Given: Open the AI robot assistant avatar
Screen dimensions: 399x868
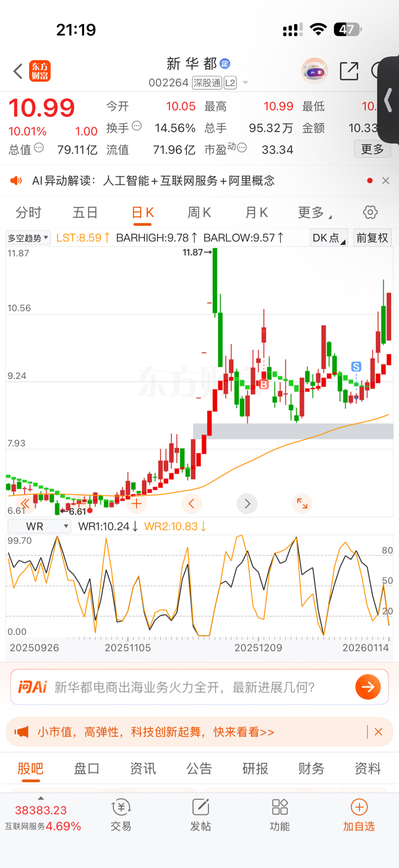Looking at the screenshot, I should pos(315,71).
